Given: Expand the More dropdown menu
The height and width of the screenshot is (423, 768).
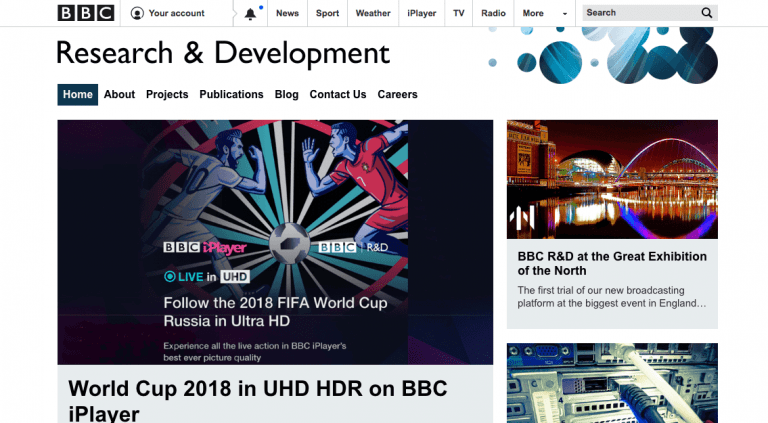Looking at the screenshot, I should 544,13.
